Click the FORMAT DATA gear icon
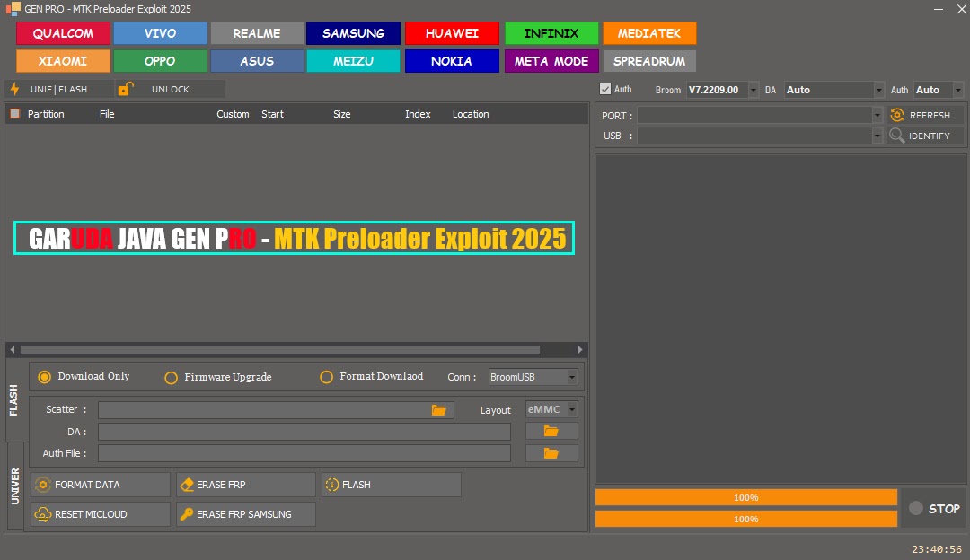This screenshot has height=560, width=970. (43, 485)
